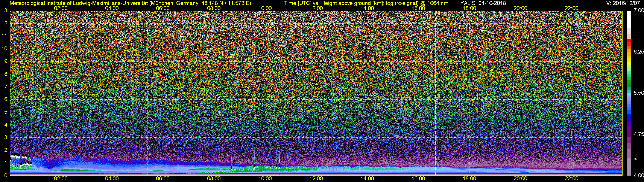Click the 12:00 label on top axis
The width and height of the screenshot is (644, 182).
point(316,8)
